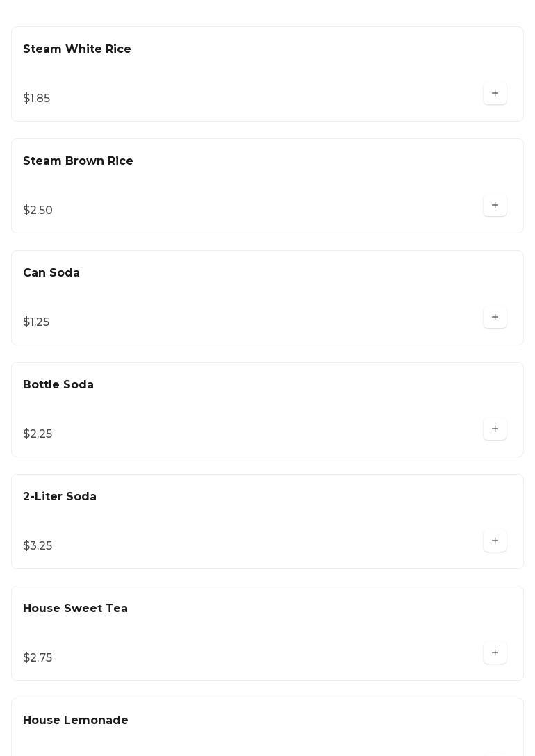Open the House Lemonade menu item

(x=76, y=721)
